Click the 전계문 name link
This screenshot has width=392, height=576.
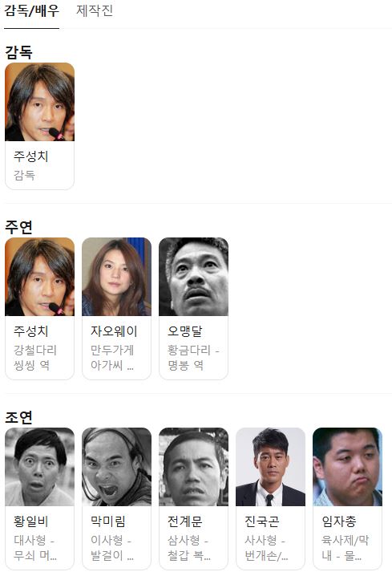(184, 521)
